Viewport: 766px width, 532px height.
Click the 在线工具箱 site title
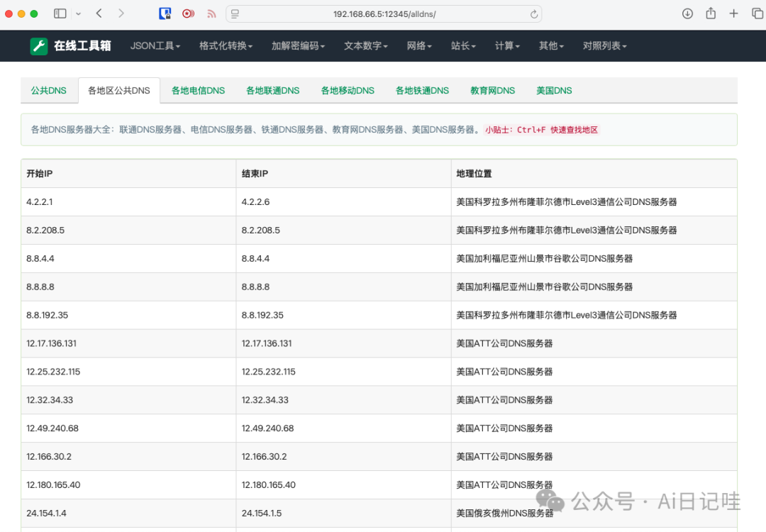coord(82,46)
